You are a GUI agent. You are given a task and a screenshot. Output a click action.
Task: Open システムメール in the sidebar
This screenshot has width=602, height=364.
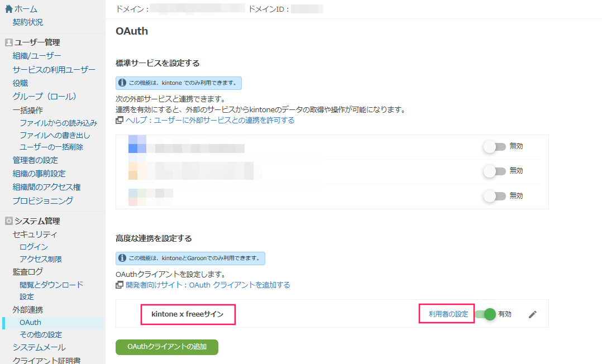(39, 347)
